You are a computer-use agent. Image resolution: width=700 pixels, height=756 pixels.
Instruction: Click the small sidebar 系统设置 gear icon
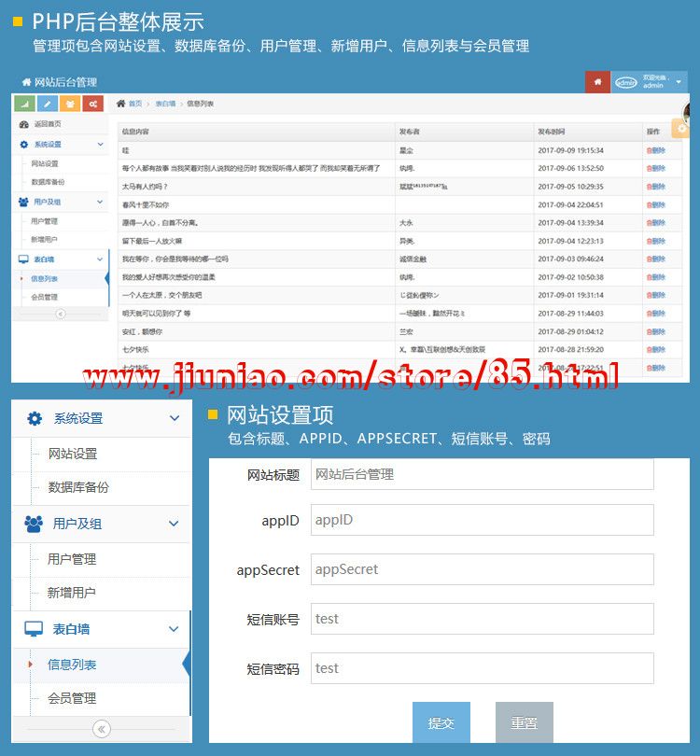(23, 144)
